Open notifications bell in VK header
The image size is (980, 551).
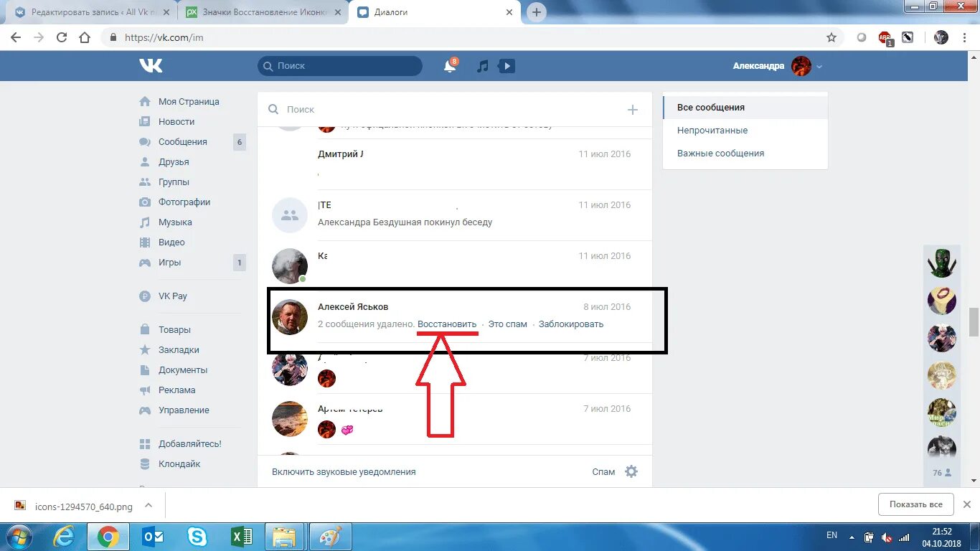[450, 66]
